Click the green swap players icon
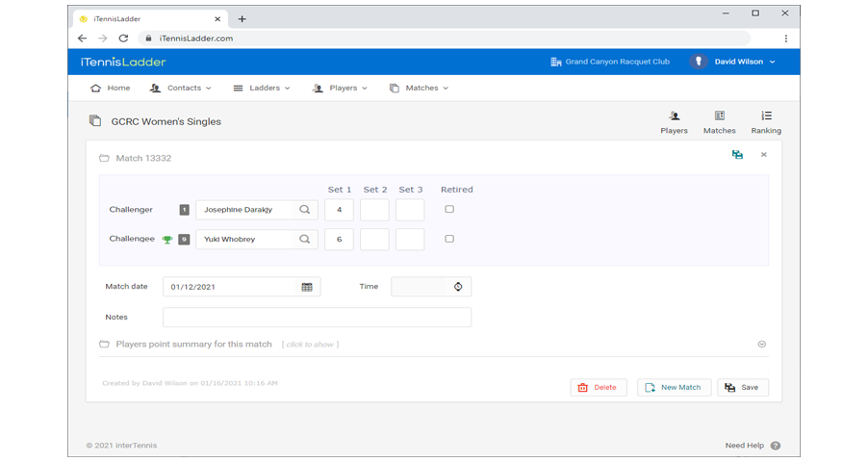Image resolution: width=868 pixels, height=462 pixels. click(x=737, y=154)
